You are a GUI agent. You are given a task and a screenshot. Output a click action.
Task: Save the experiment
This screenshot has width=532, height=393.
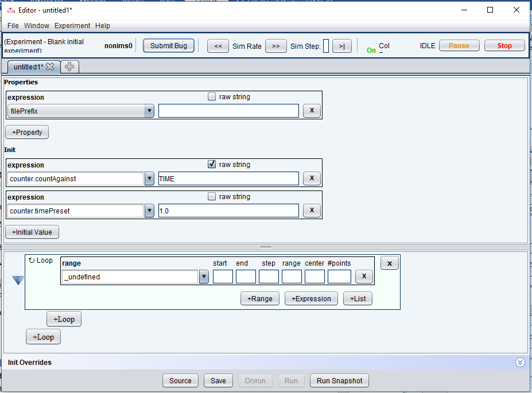tap(218, 381)
